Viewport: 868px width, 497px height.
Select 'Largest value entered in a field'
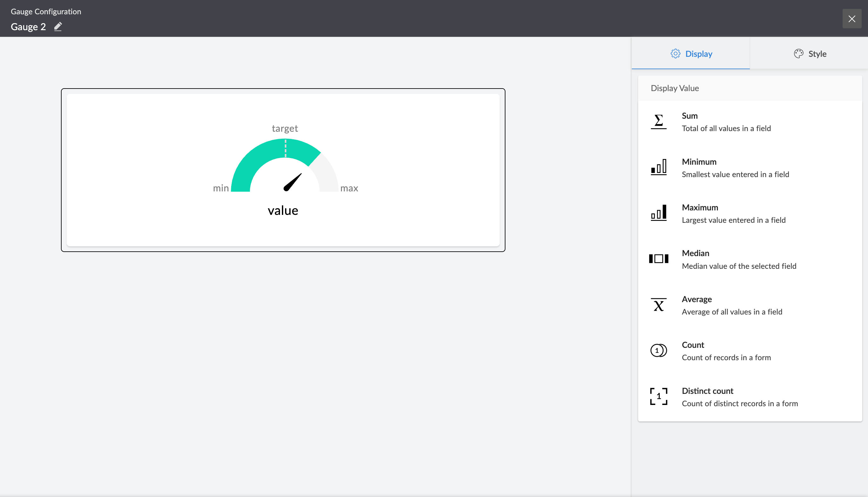(733, 220)
